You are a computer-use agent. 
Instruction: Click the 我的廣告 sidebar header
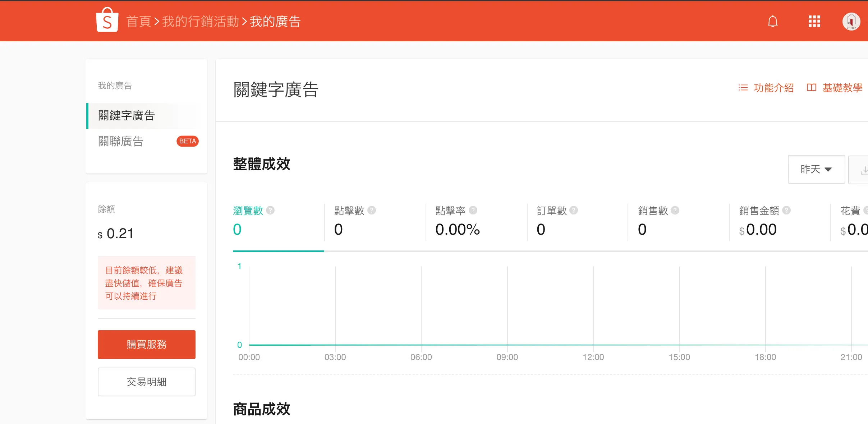tap(115, 86)
